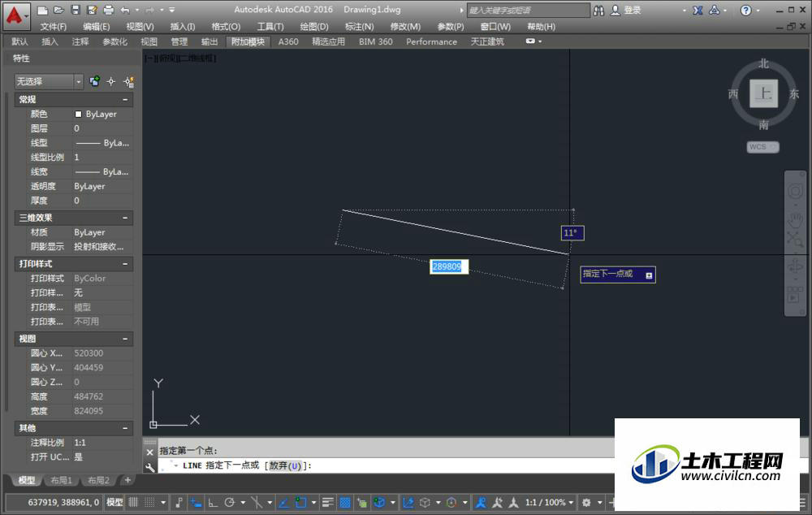Undo the last action via arrow icon
The width and height of the screenshot is (812, 515).
point(125,10)
